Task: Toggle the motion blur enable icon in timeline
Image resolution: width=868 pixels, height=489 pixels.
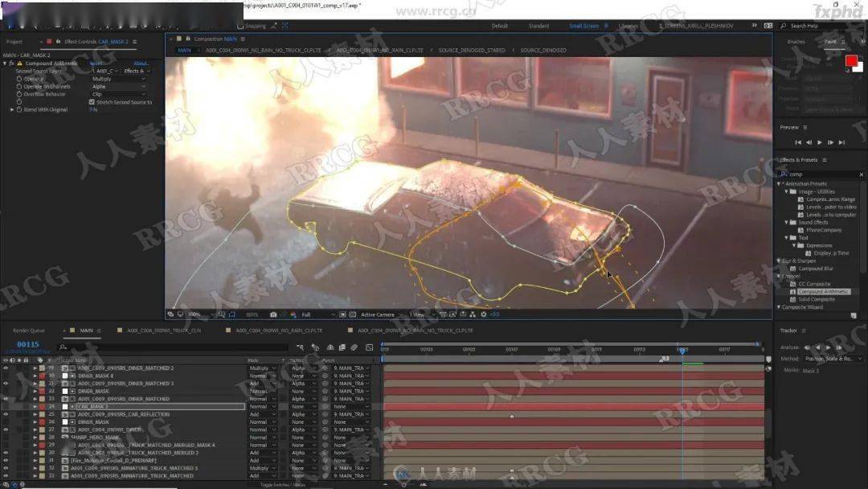Action: [354, 347]
